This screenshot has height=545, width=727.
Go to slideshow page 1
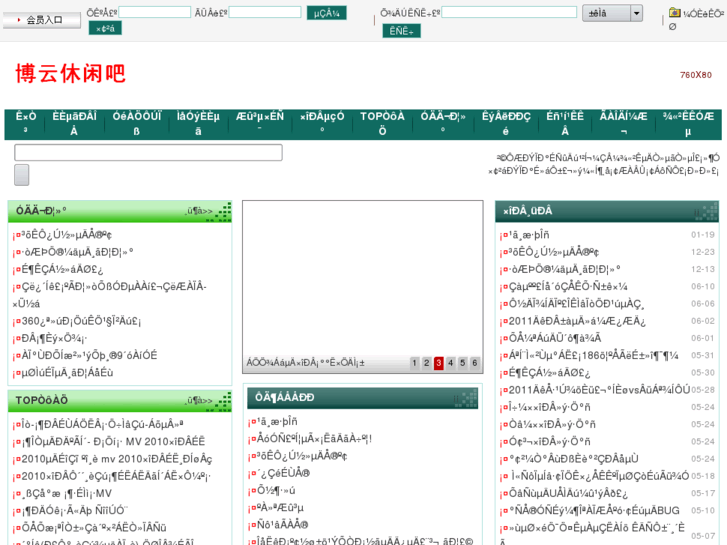pyautogui.click(x=415, y=363)
